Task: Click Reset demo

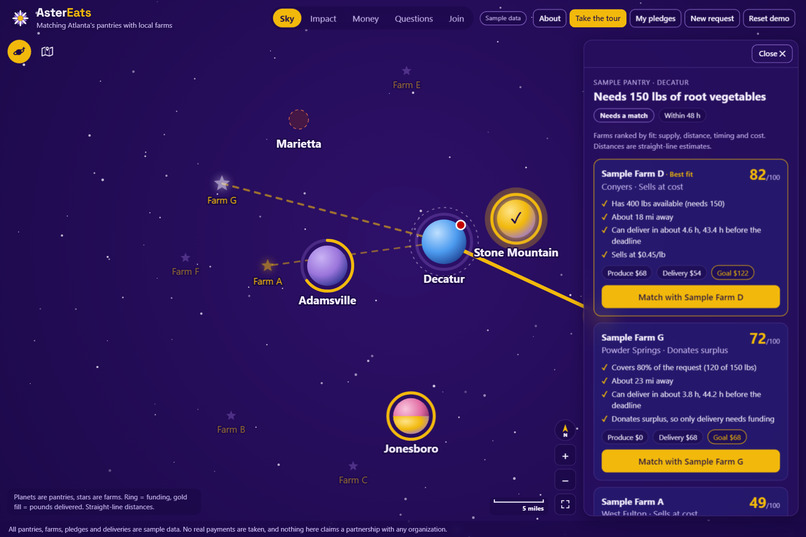Action: (x=768, y=18)
